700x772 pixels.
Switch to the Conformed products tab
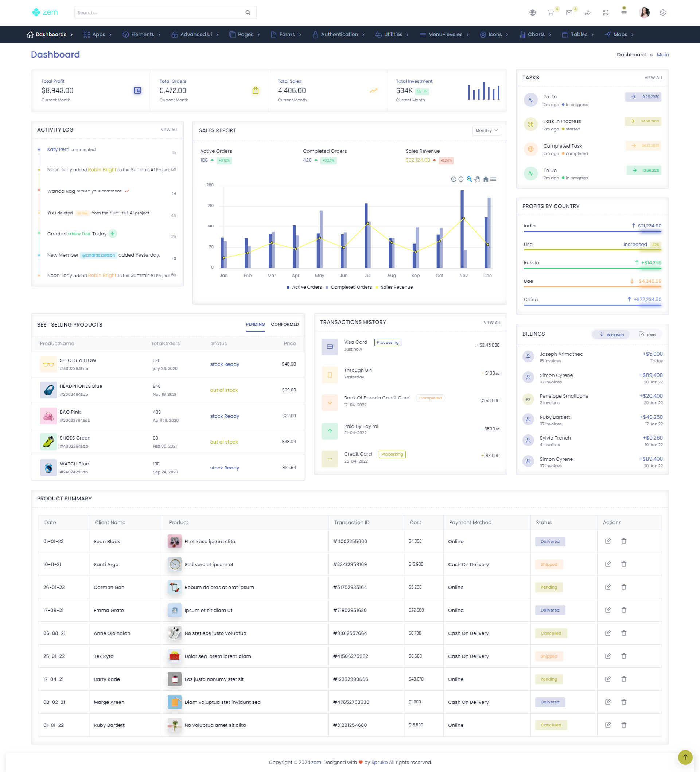click(x=285, y=324)
